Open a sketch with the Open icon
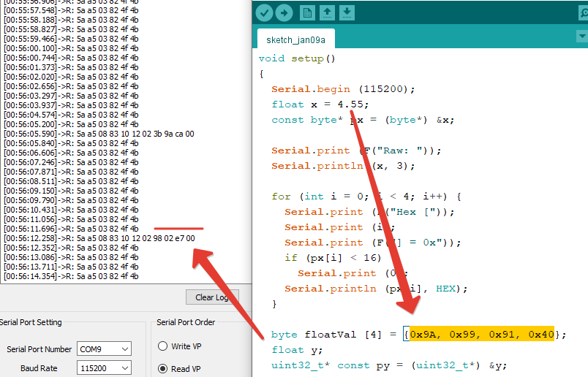Screen dimensions: 588x377 [327, 12]
